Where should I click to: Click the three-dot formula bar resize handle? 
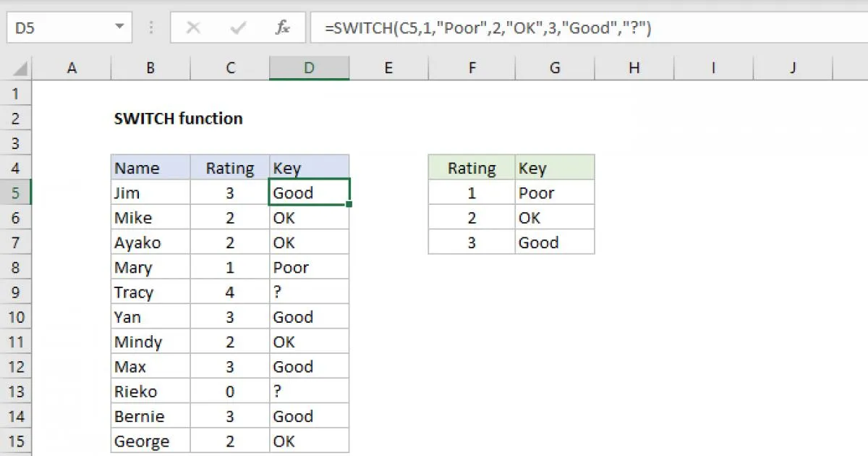point(151,28)
